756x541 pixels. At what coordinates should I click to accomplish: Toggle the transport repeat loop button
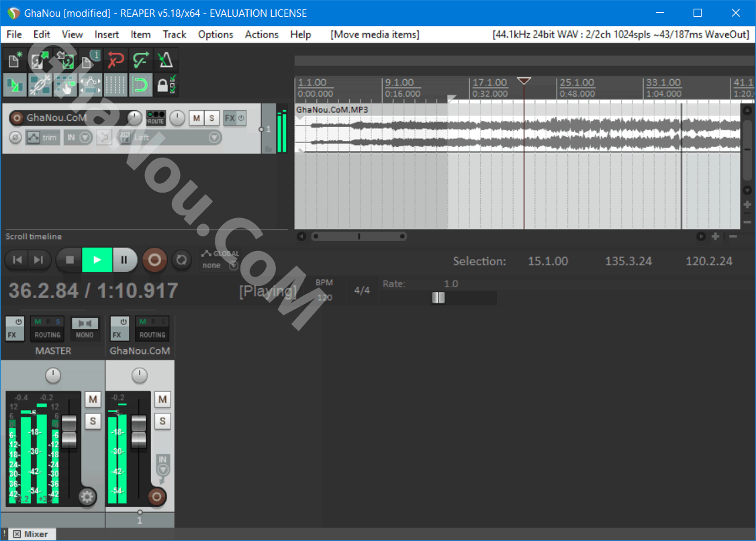click(x=182, y=260)
